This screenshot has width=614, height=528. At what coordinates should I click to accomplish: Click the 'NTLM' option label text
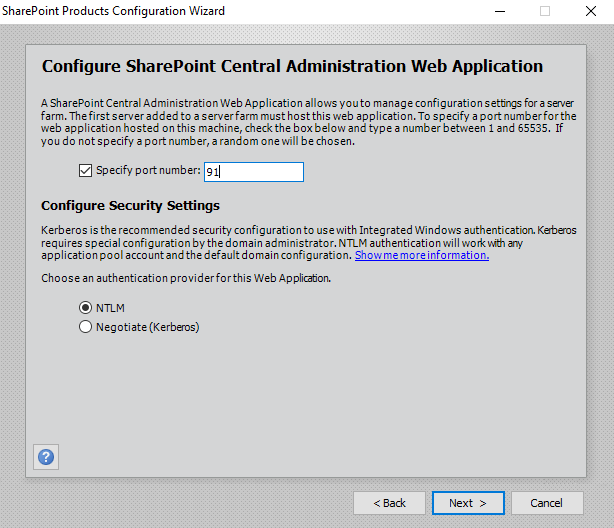110,308
